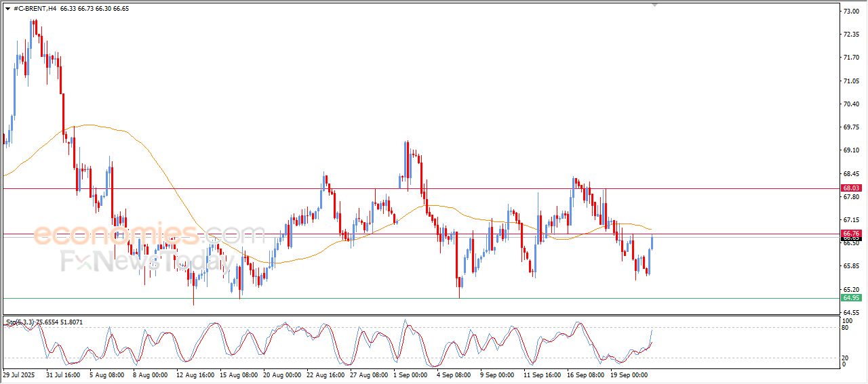
Task: Select the red 66.76 price level label
Action: click(851, 233)
